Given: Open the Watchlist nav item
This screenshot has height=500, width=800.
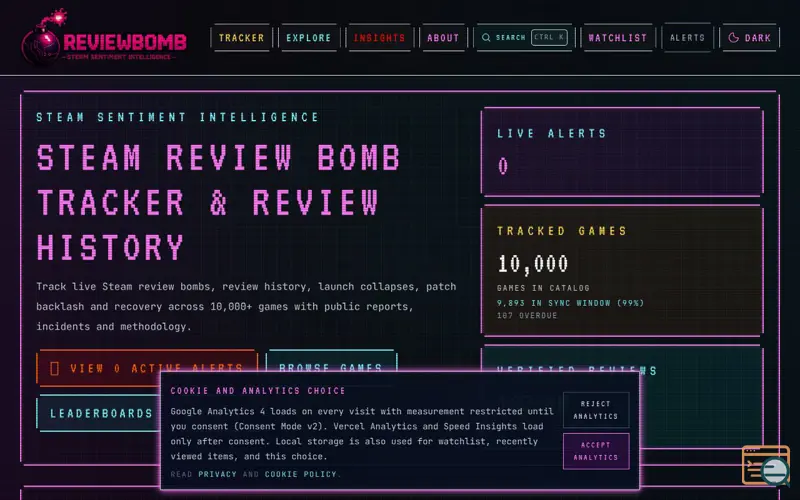Looking at the screenshot, I should coord(617,38).
